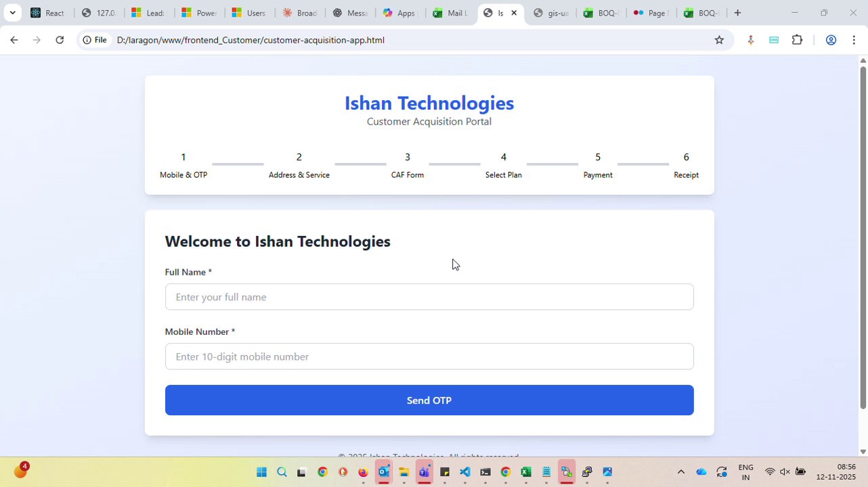Open Notepad from the taskbar
868x487 pixels.
click(x=546, y=472)
